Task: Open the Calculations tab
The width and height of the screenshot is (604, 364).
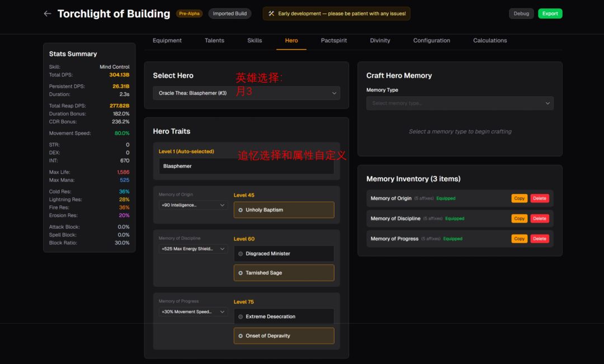Action: tap(489, 40)
